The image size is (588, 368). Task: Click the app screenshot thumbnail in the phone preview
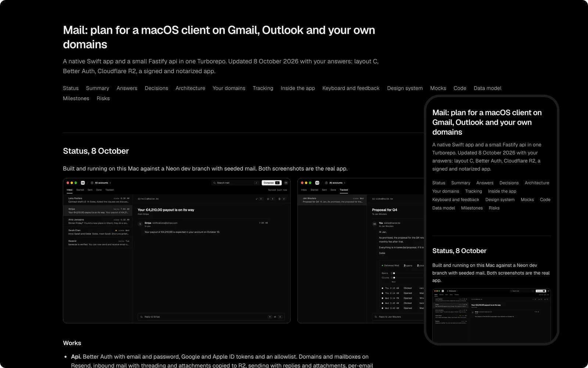491,316
